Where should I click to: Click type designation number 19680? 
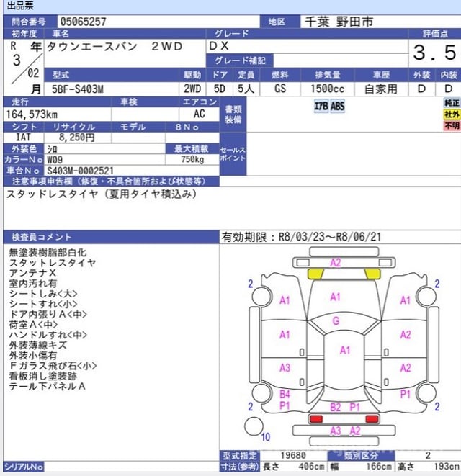pyautogui.click(x=293, y=455)
